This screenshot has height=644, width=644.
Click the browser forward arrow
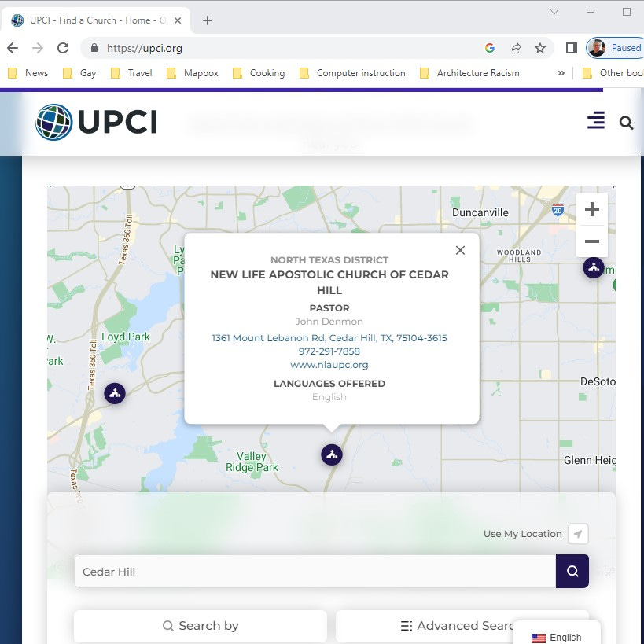tap(38, 48)
